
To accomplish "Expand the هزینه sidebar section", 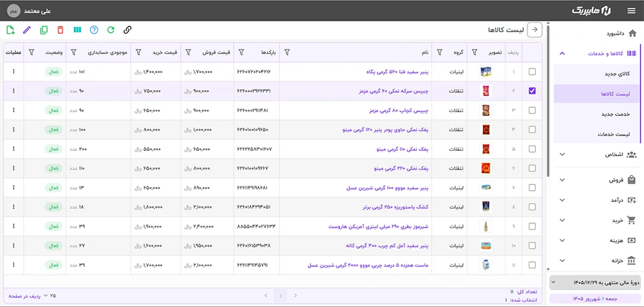I will click(563, 241).
